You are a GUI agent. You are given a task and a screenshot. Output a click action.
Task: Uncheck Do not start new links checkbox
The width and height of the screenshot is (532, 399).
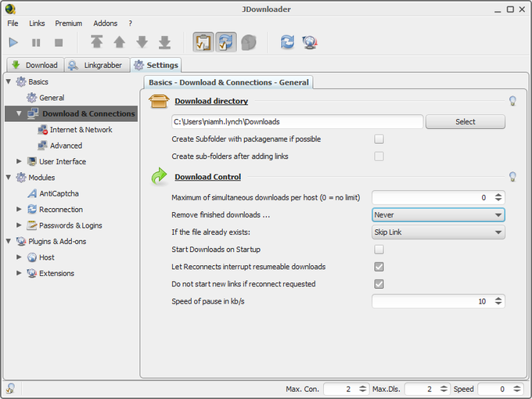[x=379, y=284]
